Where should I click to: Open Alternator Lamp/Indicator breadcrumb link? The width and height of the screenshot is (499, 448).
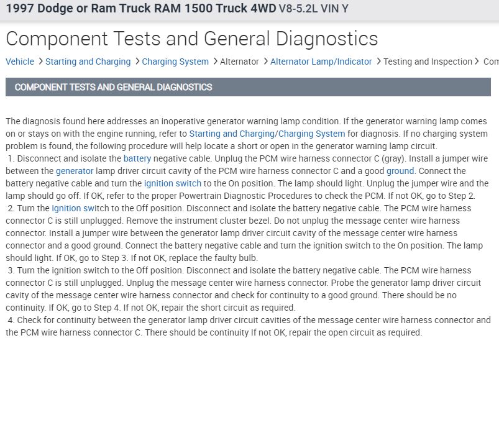pyautogui.click(x=321, y=62)
